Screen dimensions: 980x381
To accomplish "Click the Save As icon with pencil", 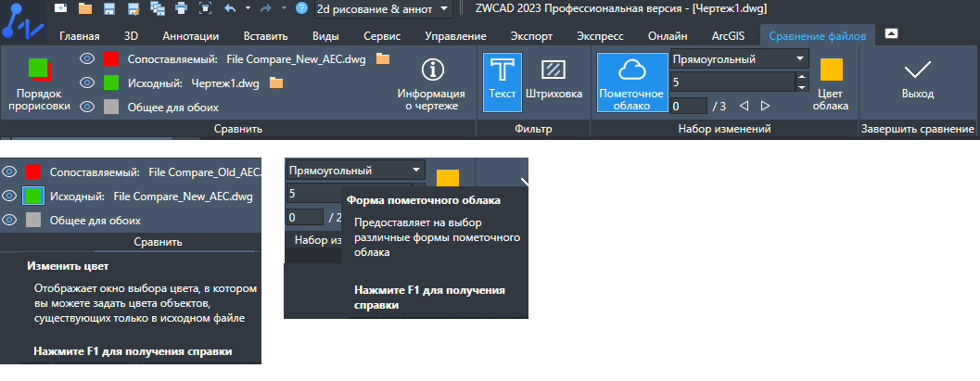I will pos(133,8).
